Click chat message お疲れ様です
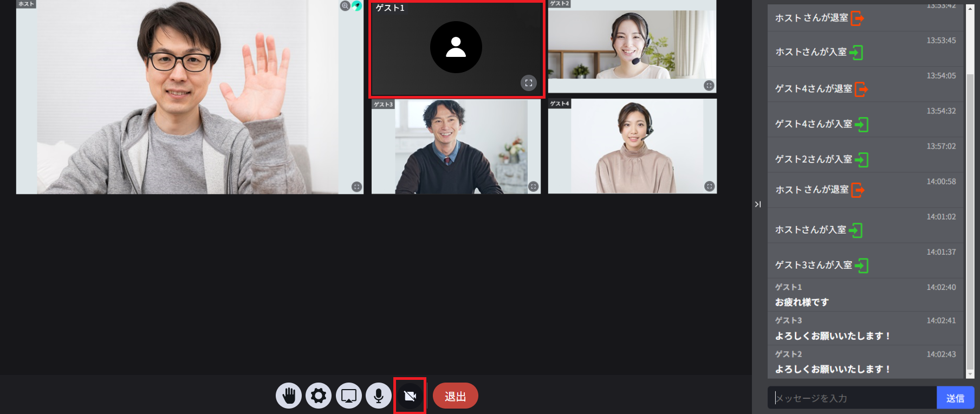 802,302
